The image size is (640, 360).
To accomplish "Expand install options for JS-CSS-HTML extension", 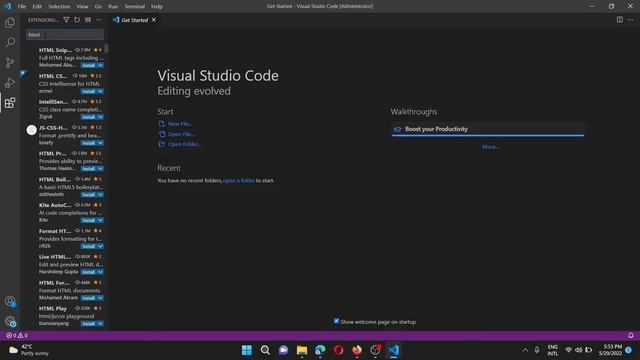I will tap(100, 143).
